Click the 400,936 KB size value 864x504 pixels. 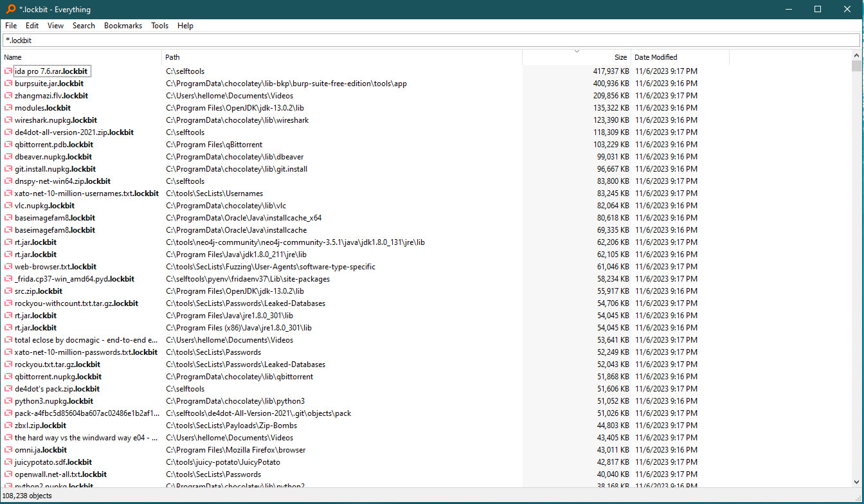click(611, 84)
